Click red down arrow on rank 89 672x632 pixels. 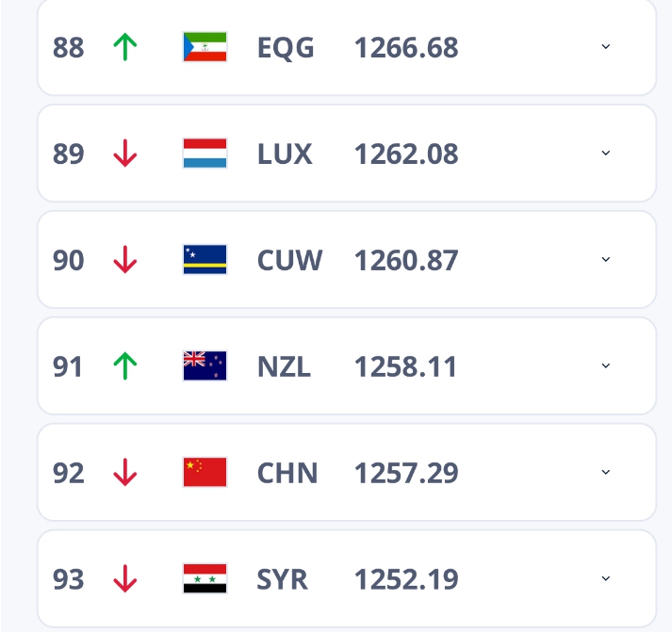[x=124, y=154]
